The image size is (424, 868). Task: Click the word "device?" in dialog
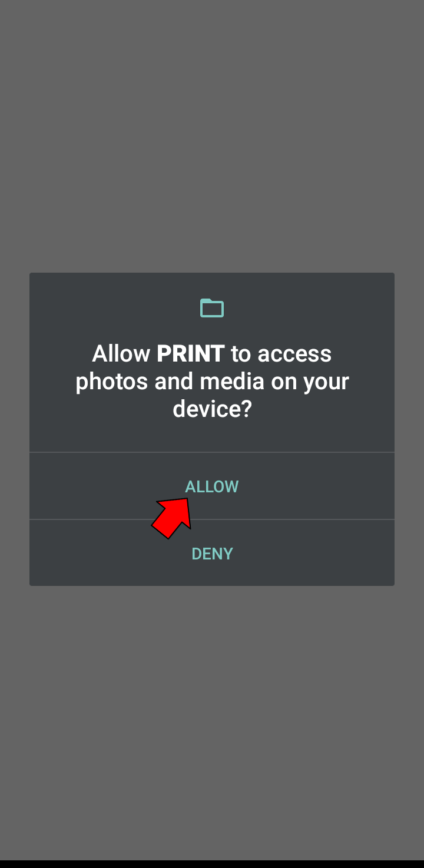click(212, 409)
